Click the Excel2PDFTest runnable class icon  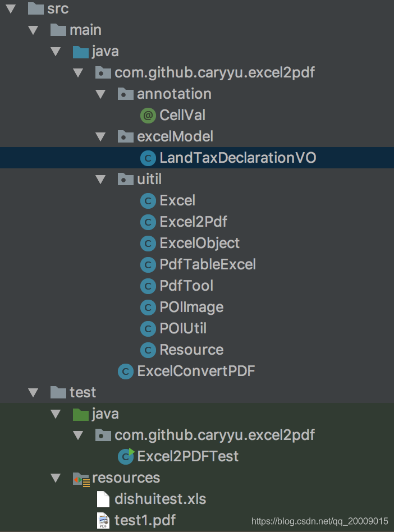[126, 456]
